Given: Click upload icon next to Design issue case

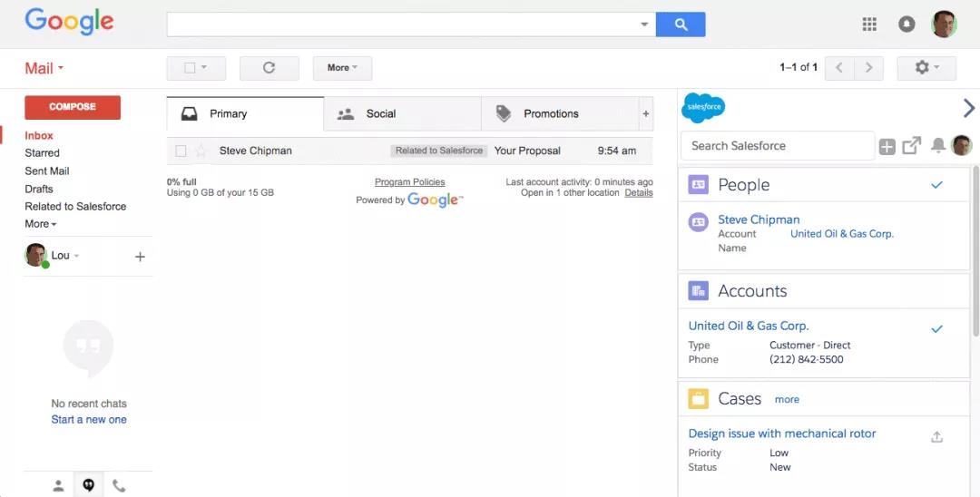Looking at the screenshot, I should tap(936, 437).
